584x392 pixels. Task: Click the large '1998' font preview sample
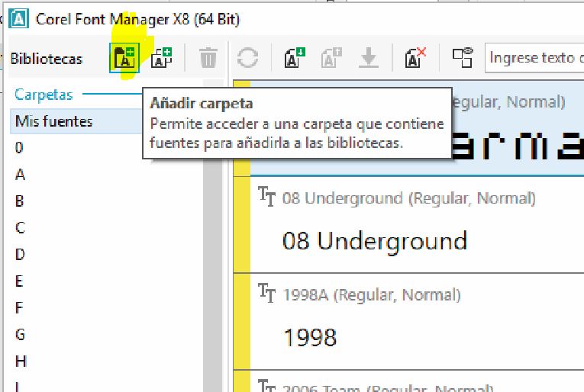pos(310,338)
